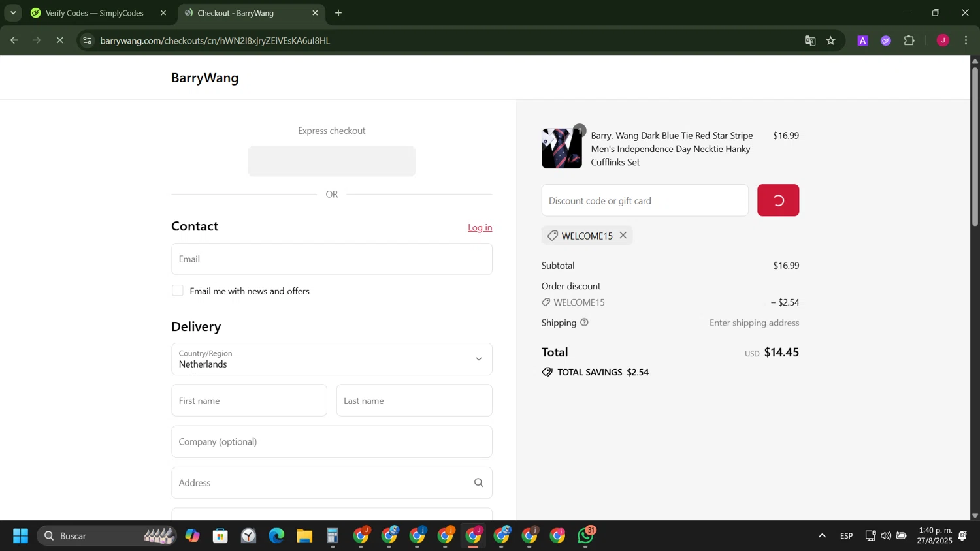Click the Total $14.45 amount
980x551 pixels.
click(x=781, y=353)
